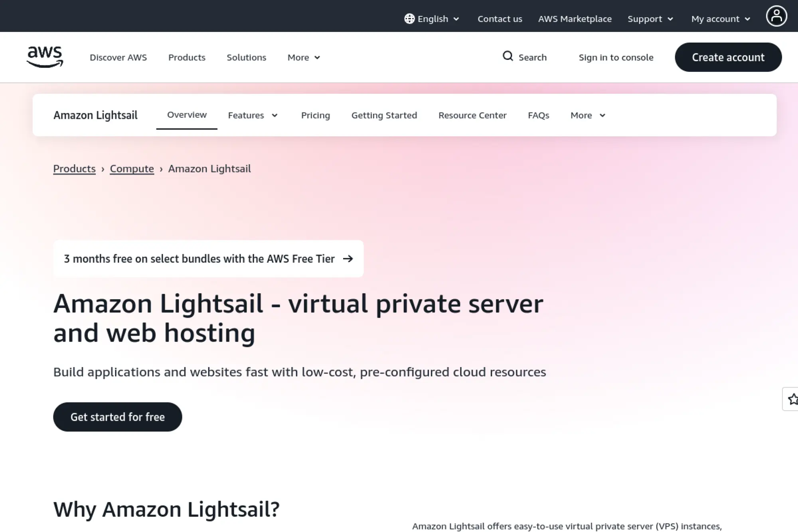
Task: Select the FAQs tab
Action: tap(539, 115)
